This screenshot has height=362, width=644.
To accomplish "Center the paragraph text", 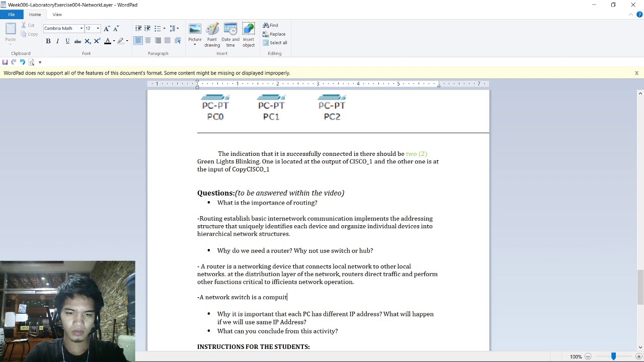I will [148, 41].
